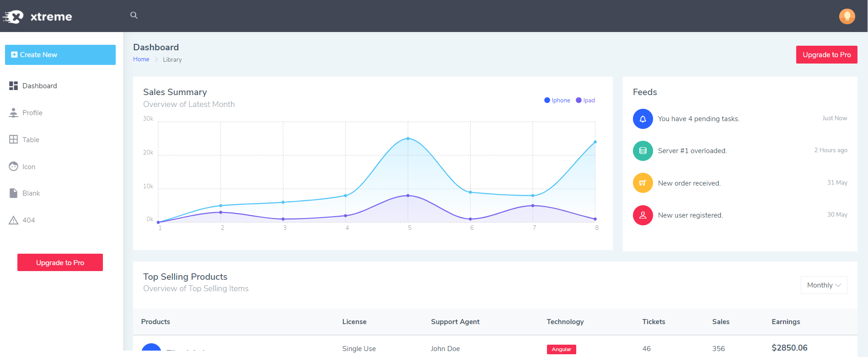Open the Dashboard sidebar menu item
Viewport: 868px width, 357px height.
pyautogui.click(x=39, y=86)
